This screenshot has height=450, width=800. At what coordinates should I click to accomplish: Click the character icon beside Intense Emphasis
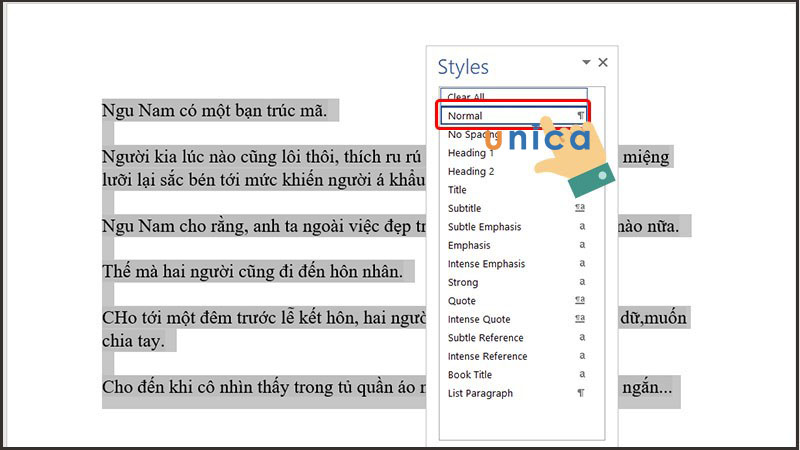click(x=582, y=263)
